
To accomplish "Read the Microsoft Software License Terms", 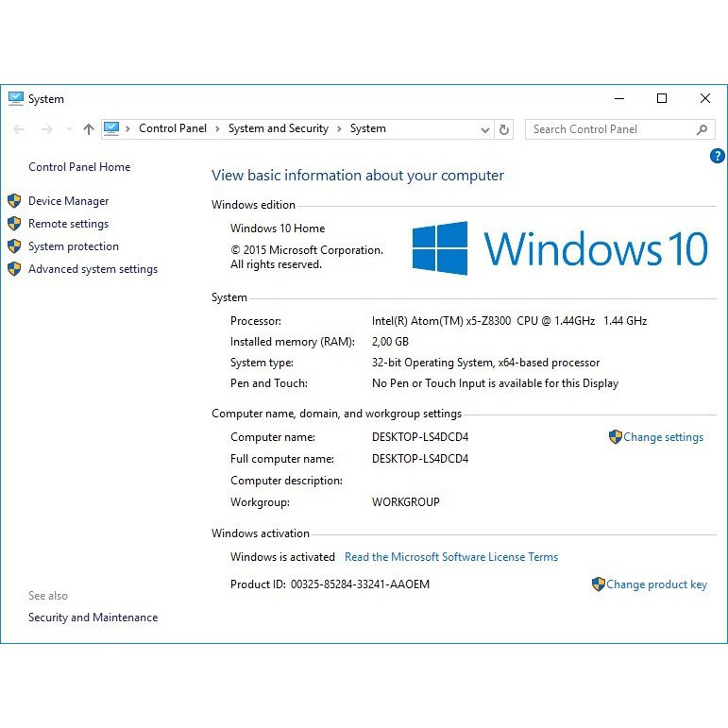I will pos(450,557).
